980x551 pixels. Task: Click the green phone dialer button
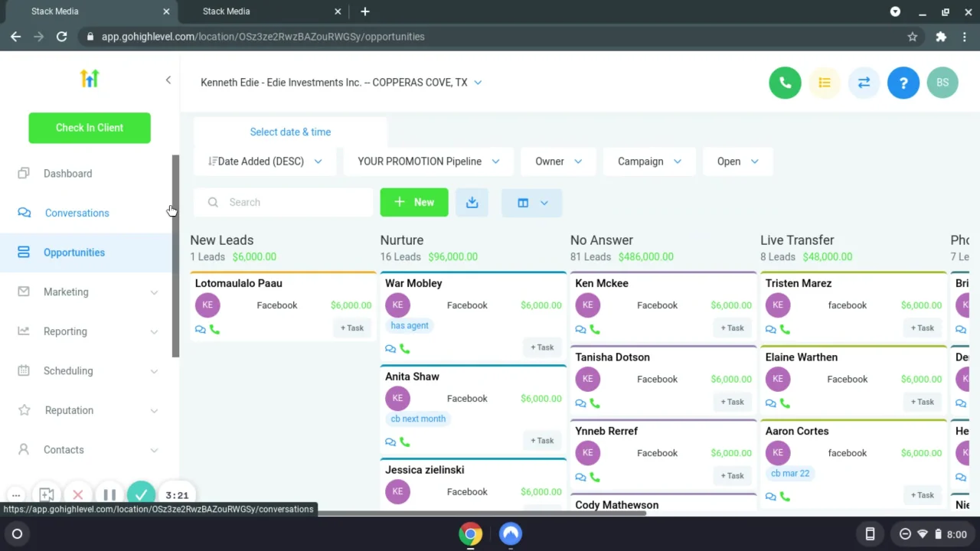coord(785,83)
